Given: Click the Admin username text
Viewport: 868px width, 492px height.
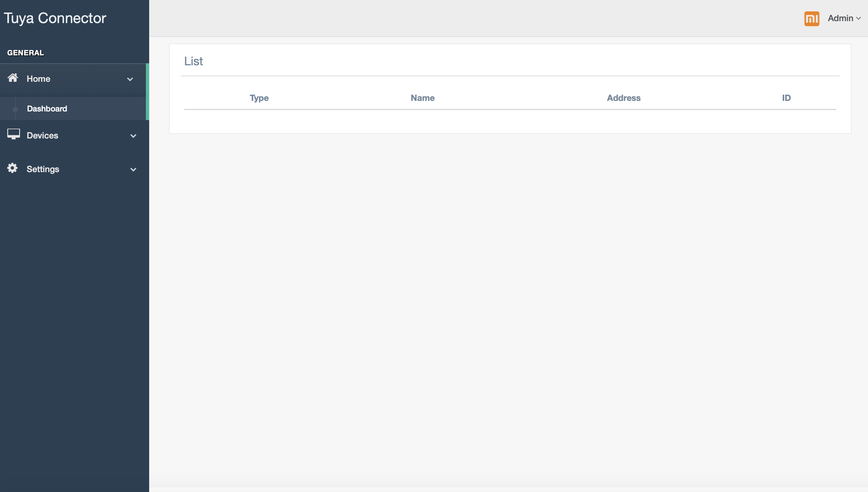Looking at the screenshot, I should pos(840,18).
